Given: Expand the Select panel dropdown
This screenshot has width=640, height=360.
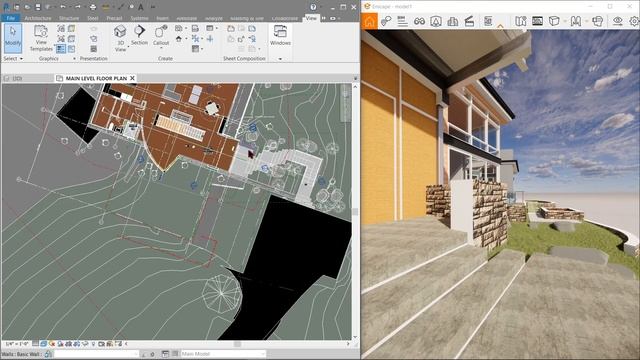Looking at the screenshot, I should click(21, 59).
